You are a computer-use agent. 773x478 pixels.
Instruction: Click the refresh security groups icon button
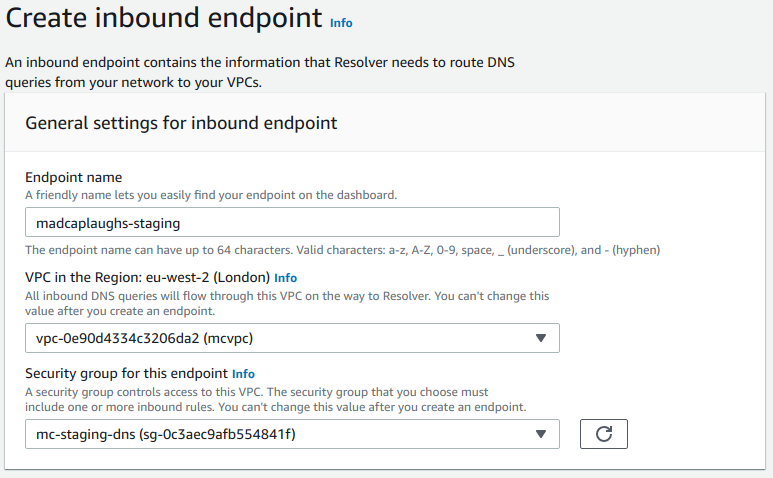click(x=603, y=434)
